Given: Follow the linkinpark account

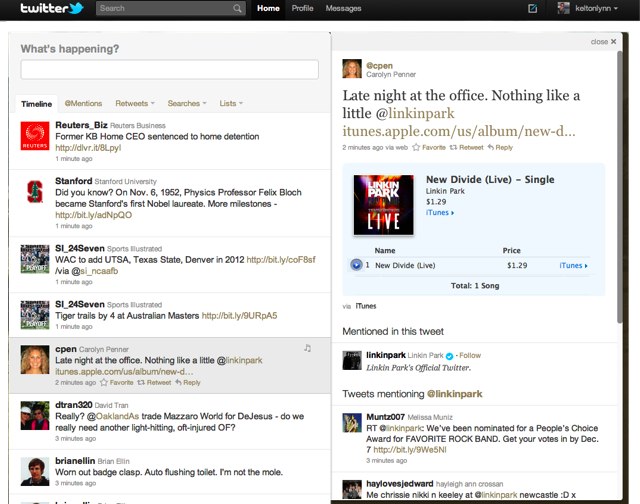Looking at the screenshot, I should (x=470, y=355).
